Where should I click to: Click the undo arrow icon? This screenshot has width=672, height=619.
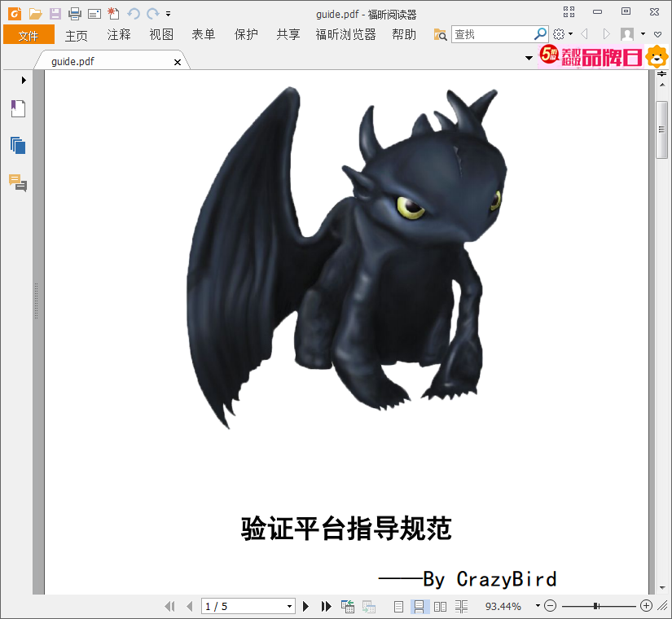point(134,14)
